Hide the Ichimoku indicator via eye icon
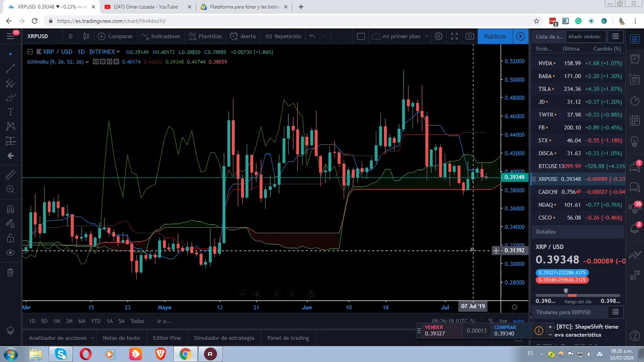The width and height of the screenshot is (644, 362). 96,62
